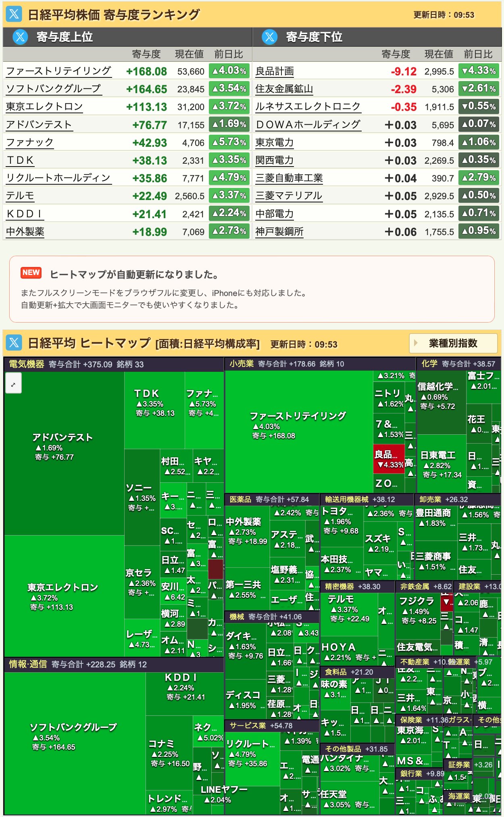Click 食料品 sector header
Screen dimensions: 504x817
coord(357,672)
